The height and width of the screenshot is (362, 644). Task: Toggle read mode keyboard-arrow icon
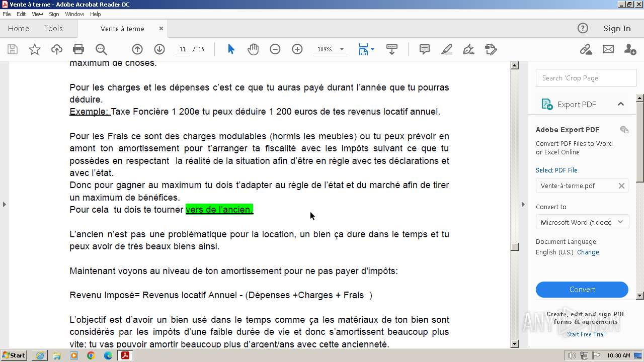tap(392, 49)
